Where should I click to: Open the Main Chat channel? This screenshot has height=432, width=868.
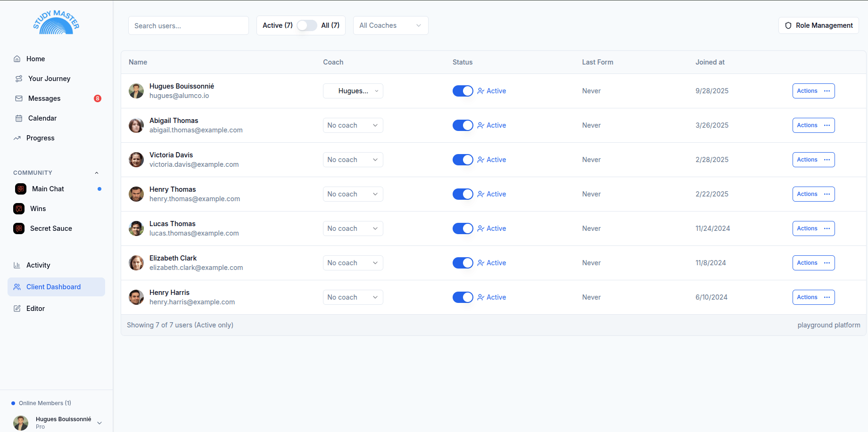[47, 188]
